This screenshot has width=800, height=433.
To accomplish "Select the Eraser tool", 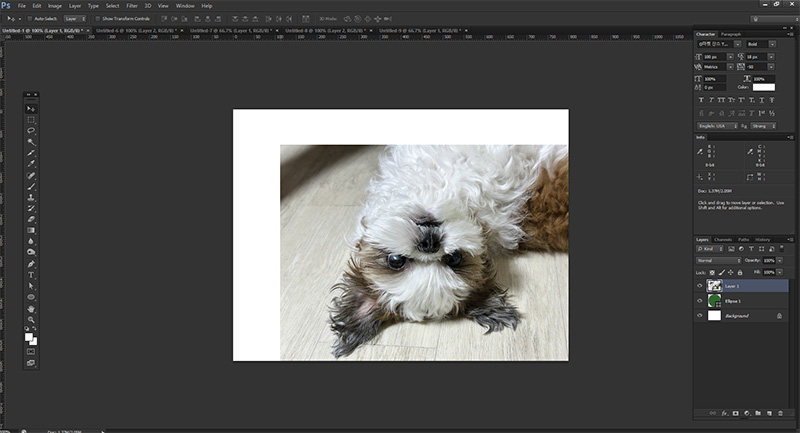I will 31,220.
